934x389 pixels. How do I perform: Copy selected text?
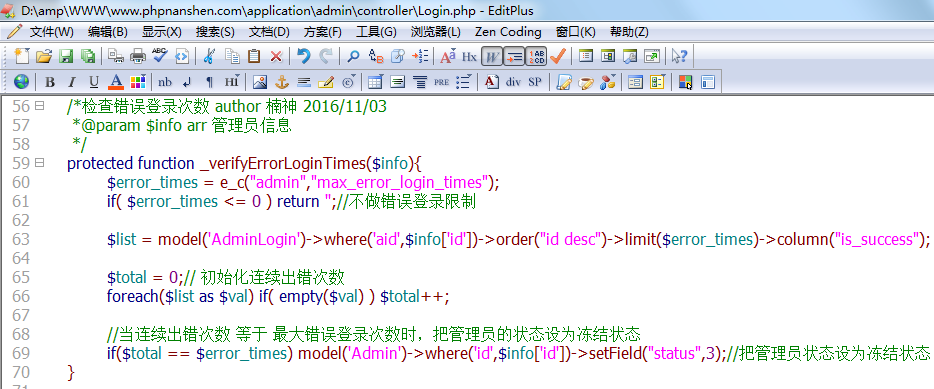(x=232, y=56)
